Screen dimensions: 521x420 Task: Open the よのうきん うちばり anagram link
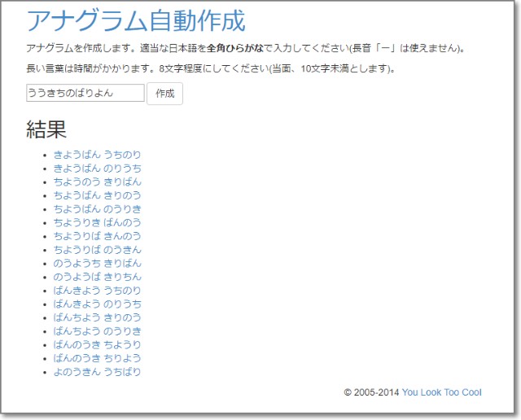point(97,372)
